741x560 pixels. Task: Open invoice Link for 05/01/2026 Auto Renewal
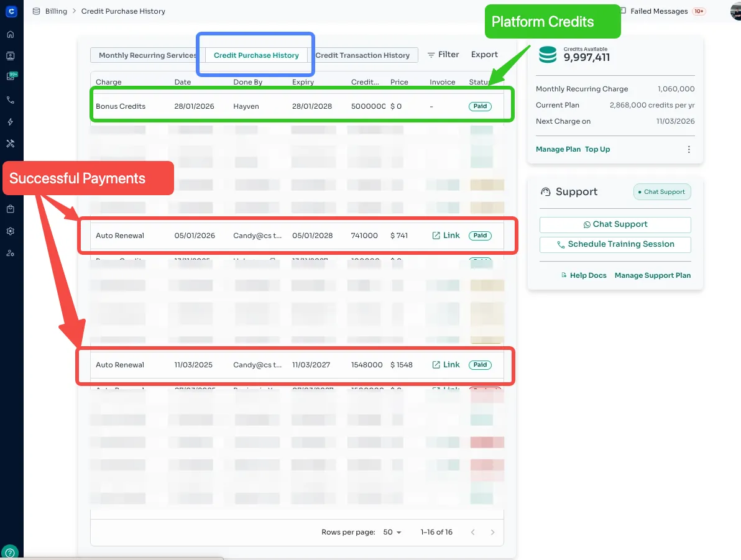pos(446,236)
